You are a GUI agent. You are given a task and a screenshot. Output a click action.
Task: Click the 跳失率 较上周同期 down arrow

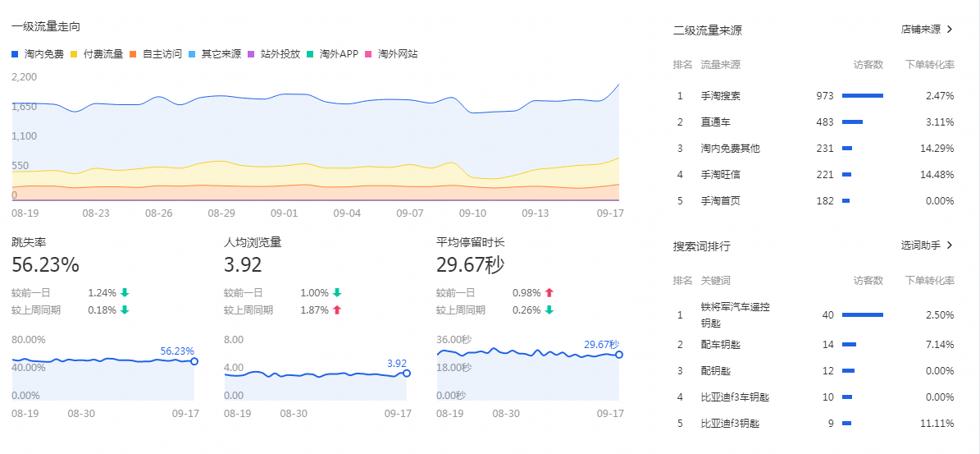coord(125,310)
